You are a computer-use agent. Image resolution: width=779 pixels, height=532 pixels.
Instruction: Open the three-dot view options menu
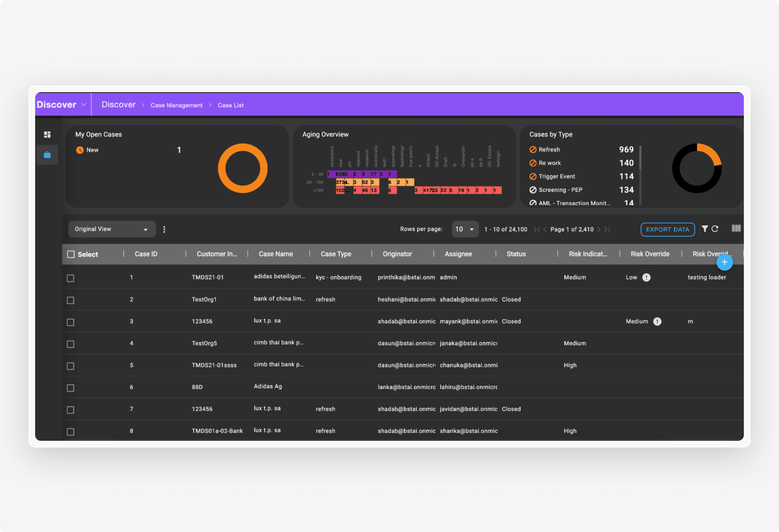(x=164, y=229)
